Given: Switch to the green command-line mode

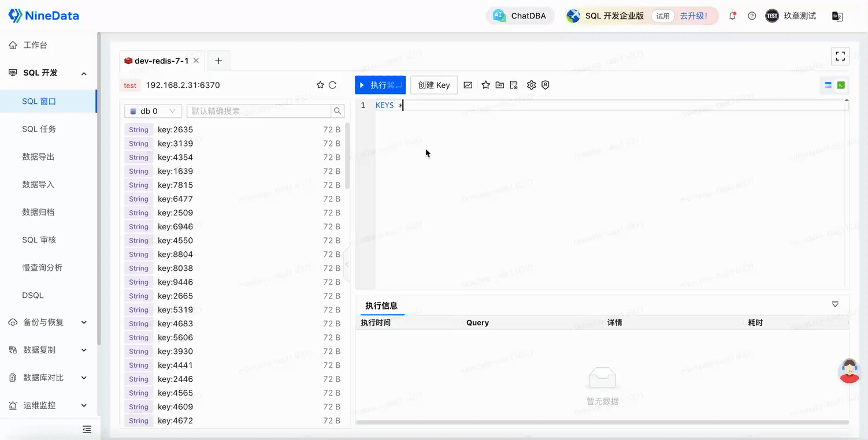Looking at the screenshot, I should 841,85.
